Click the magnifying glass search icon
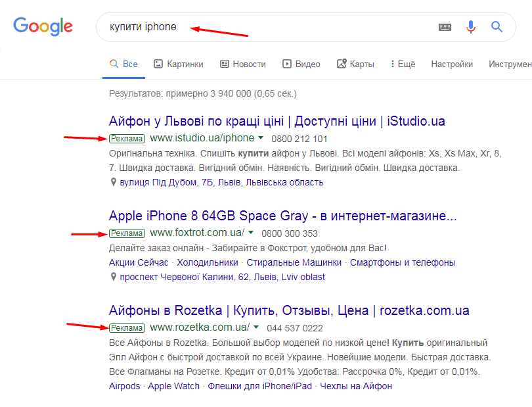This screenshot has width=532, height=407. 496,27
